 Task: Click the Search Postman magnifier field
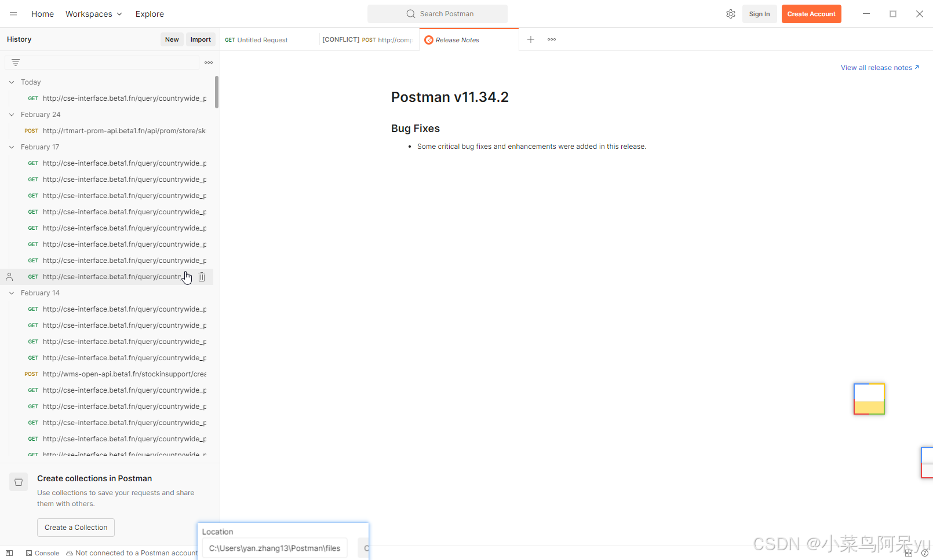438,14
